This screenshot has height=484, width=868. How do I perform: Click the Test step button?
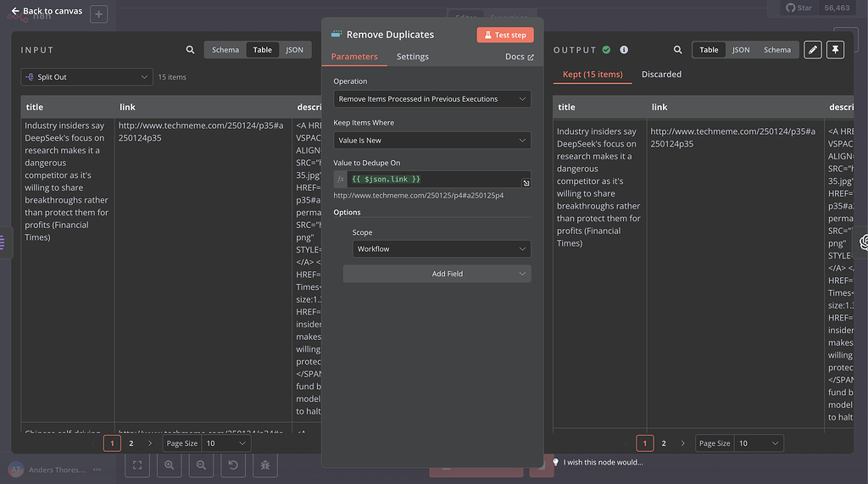point(505,35)
